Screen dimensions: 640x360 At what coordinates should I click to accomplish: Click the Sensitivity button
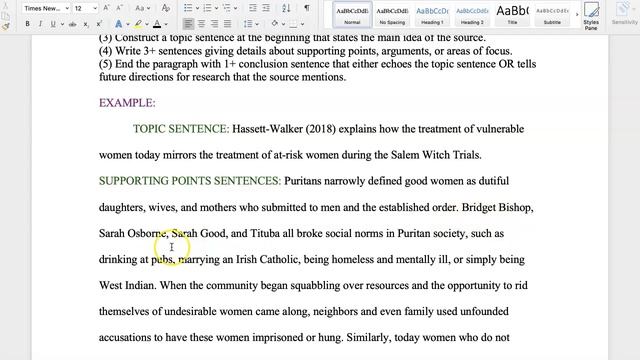click(x=624, y=14)
